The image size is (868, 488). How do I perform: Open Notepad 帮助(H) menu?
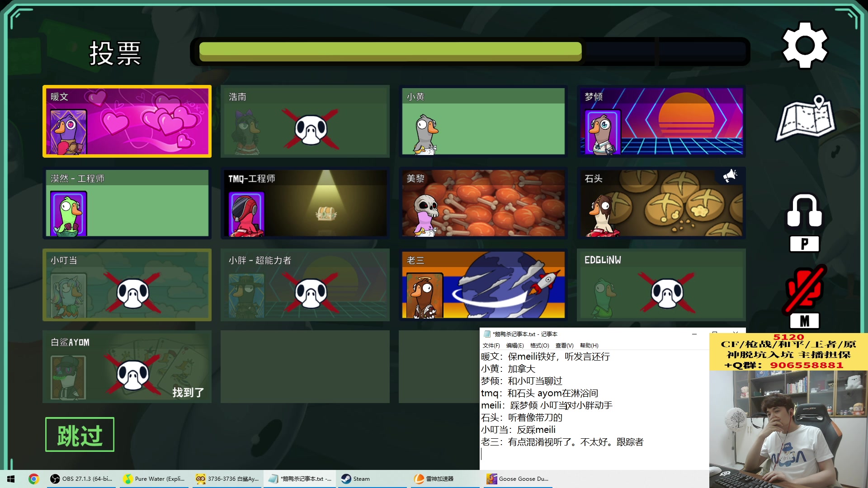(589, 346)
